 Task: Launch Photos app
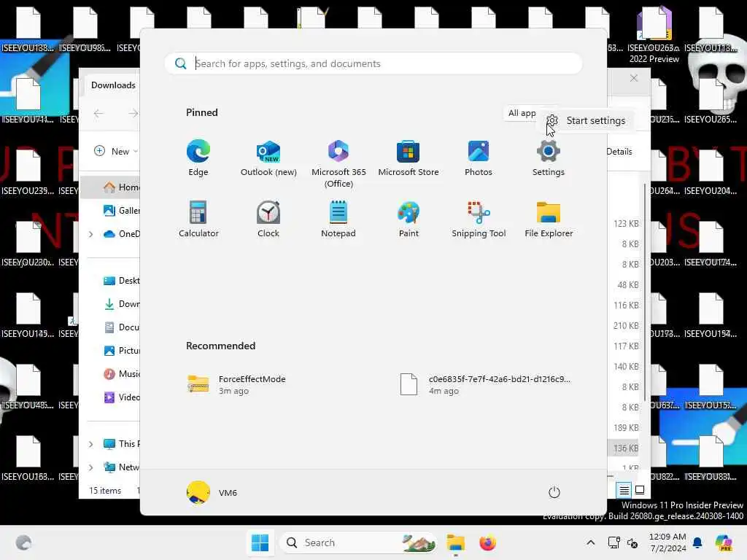[479, 158]
